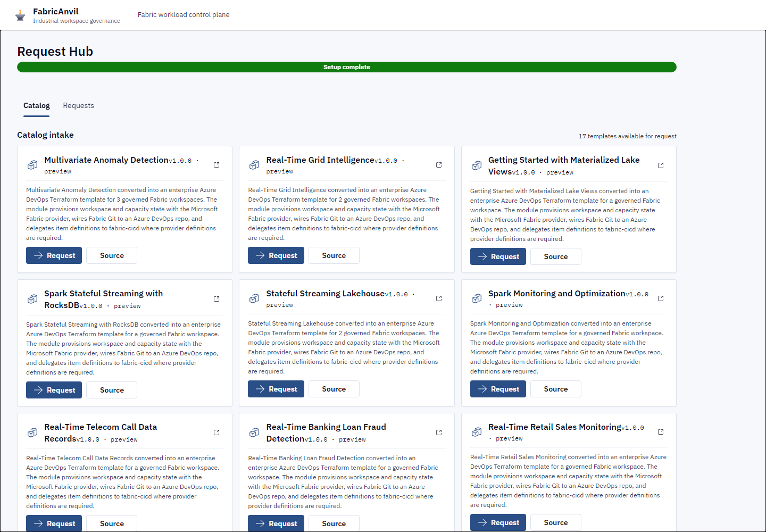
Task: Request the Stateful Streaming Lakehouse template
Action: pos(276,389)
